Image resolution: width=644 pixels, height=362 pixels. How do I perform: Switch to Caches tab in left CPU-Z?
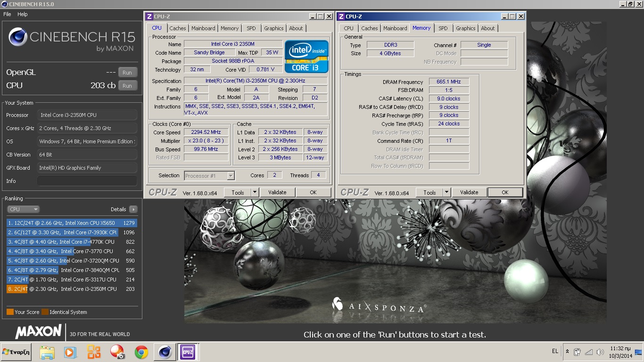tap(178, 28)
